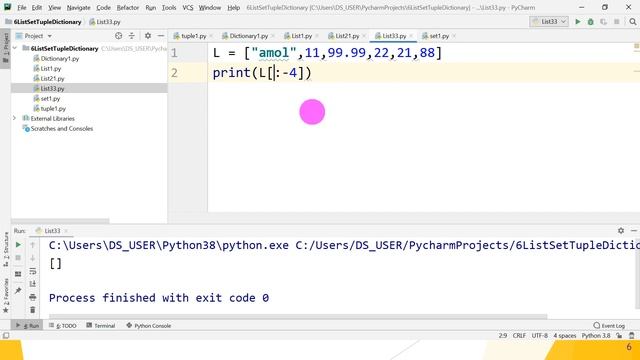Clear all console output trash icon

coord(33,310)
